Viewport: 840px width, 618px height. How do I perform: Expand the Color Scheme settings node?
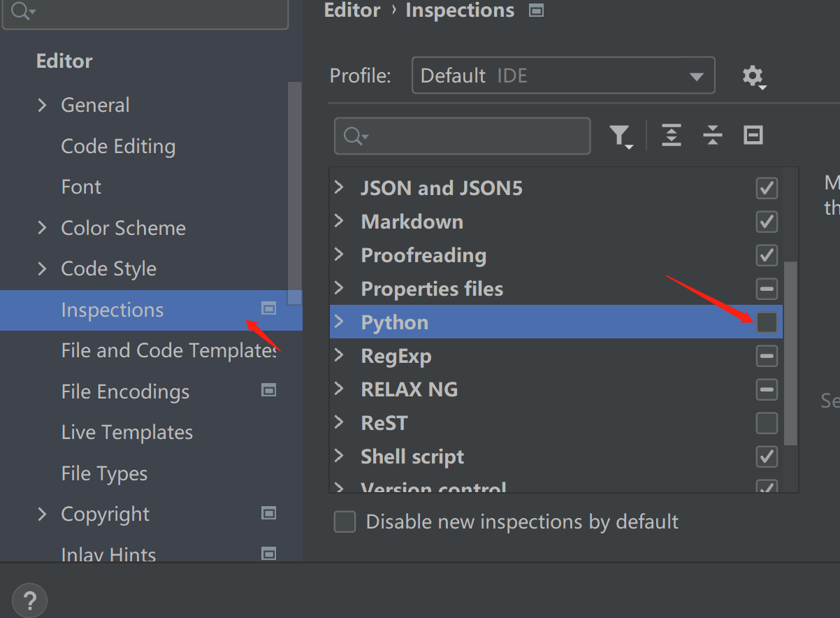click(x=43, y=228)
